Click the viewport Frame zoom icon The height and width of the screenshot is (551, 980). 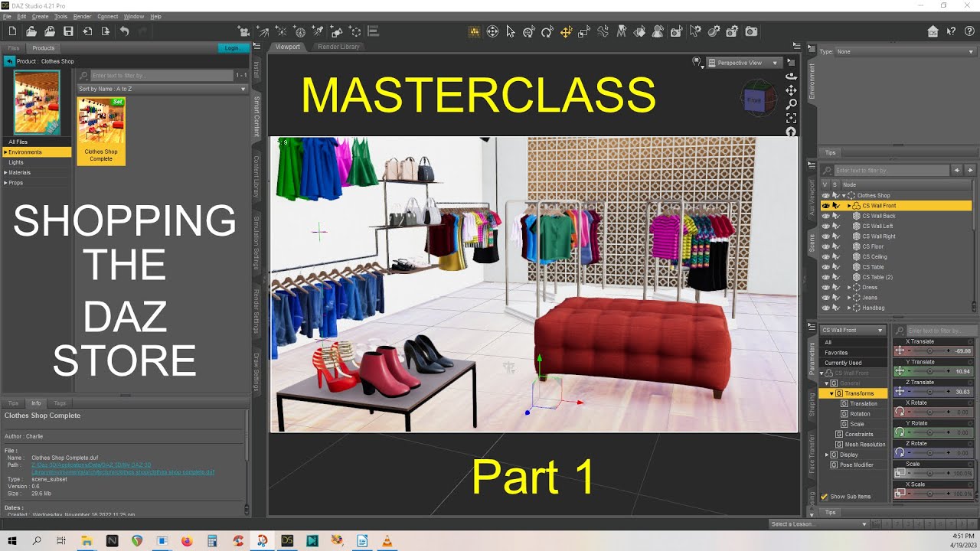pyautogui.click(x=791, y=118)
